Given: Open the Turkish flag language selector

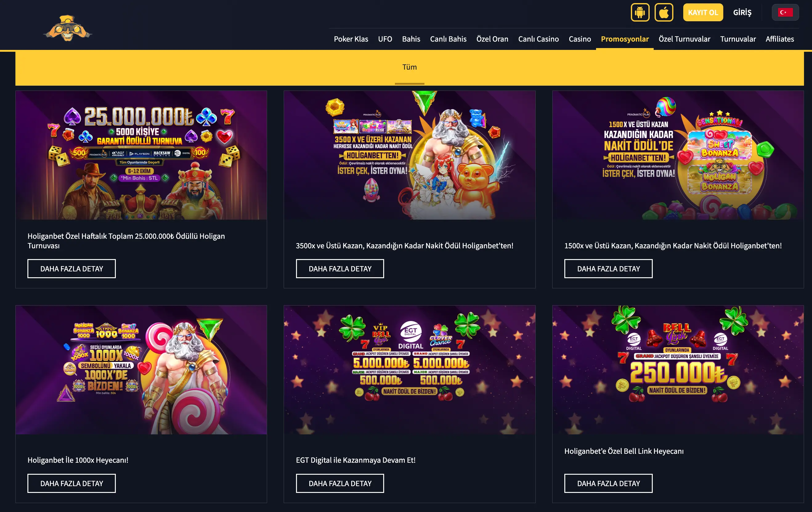Looking at the screenshot, I should point(785,13).
